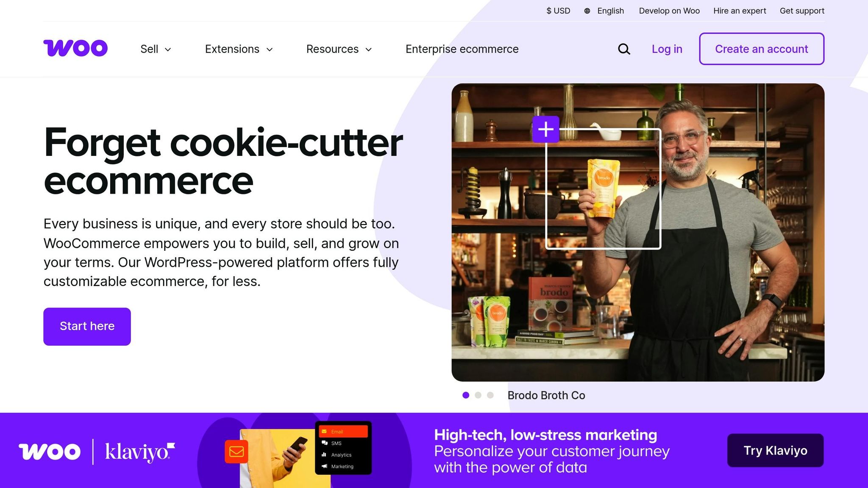Click the orange email envelope icon
Image resolution: width=868 pixels, height=488 pixels.
pyautogui.click(x=236, y=452)
